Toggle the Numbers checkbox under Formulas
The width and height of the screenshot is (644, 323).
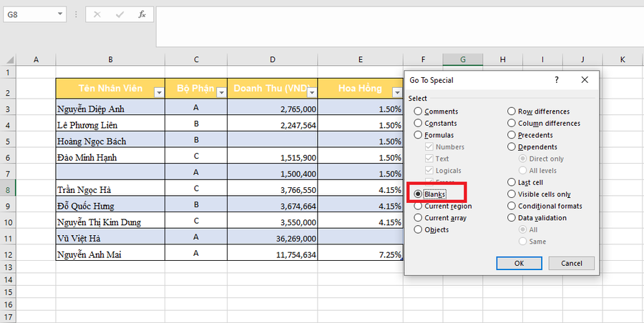coord(429,147)
